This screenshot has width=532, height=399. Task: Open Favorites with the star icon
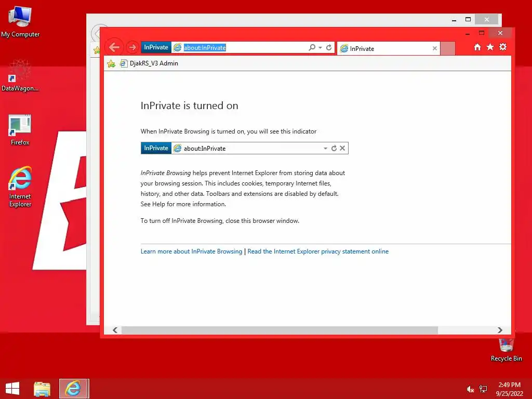coord(490,47)
